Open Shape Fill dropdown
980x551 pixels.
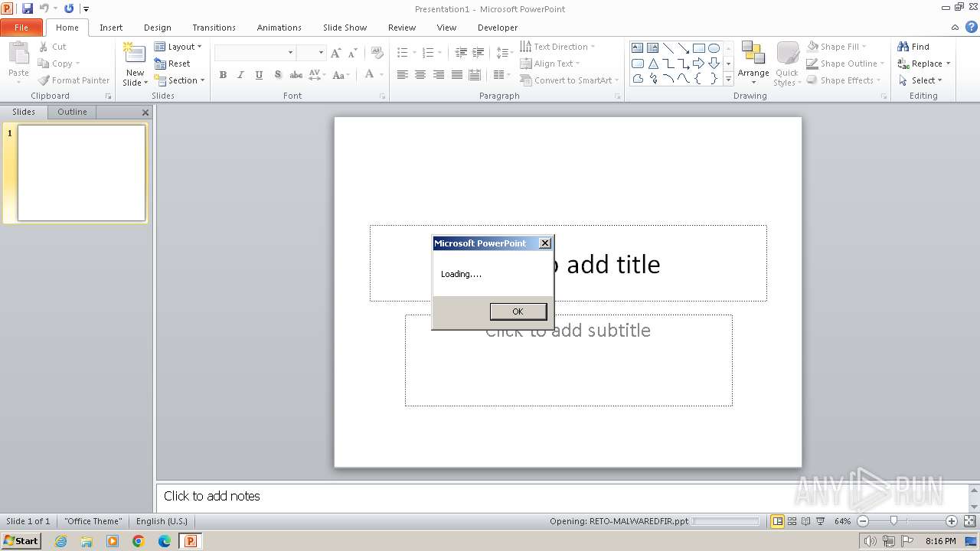(x=837, y=47)
